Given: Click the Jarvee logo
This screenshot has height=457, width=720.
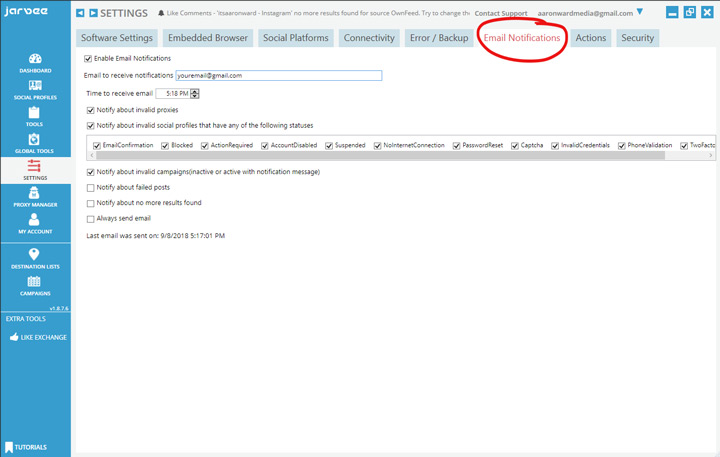Looking at the screenshot, I should pos(26,11).
